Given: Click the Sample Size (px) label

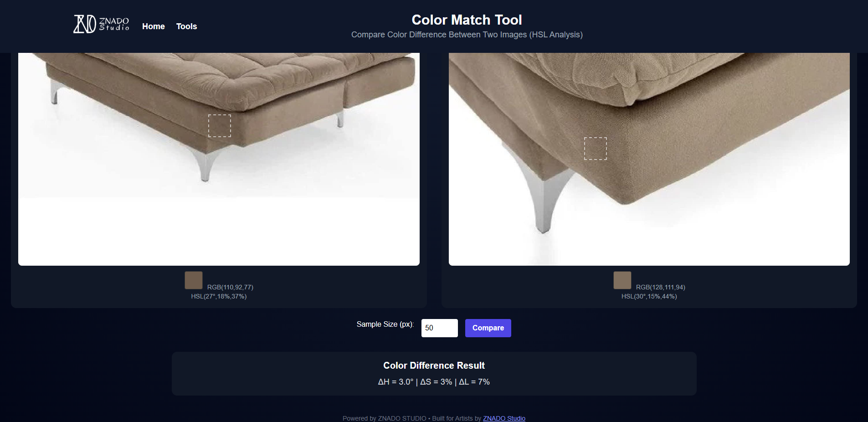Looking at the screenshot, I should pos(385,324).
